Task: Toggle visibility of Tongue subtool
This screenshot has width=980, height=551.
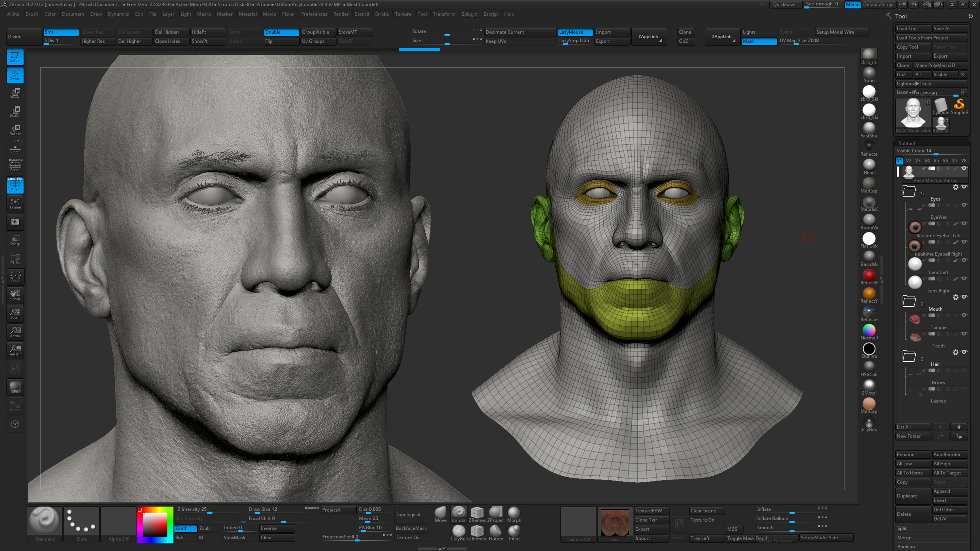Action: pyautogui.click(x=964, y=315)
